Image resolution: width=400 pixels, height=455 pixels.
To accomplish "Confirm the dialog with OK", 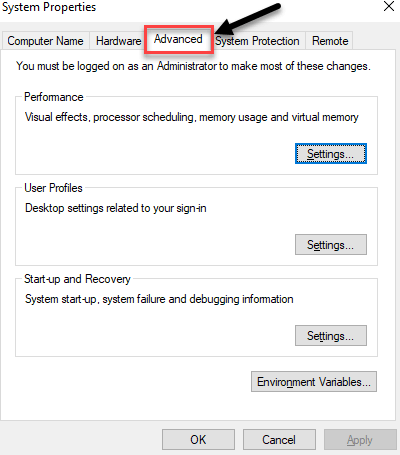I will click(198, 440).
